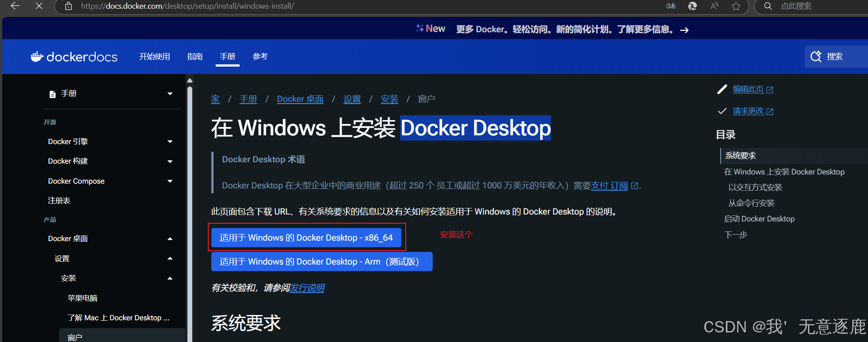Click the Edge Copilot swirl icon
This screenshot has width=868, height=342.
(x=692, y=6)
